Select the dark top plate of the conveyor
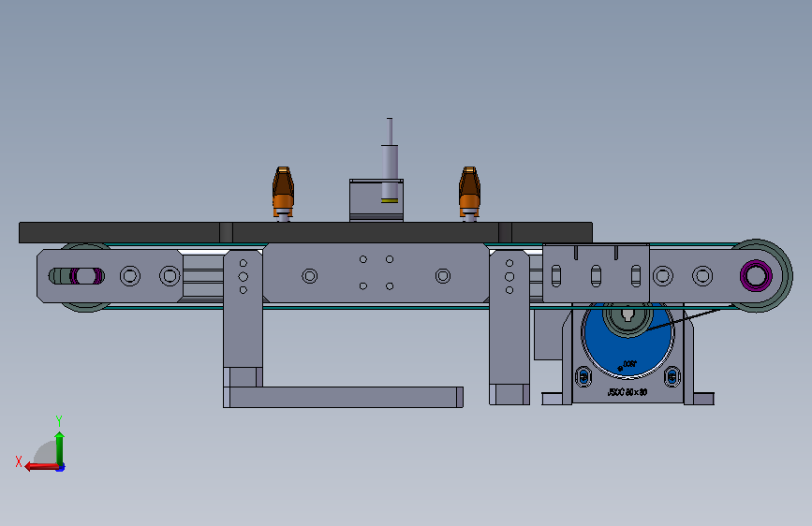The width and height of the screenshot is (812, 526). tap(305, 232)
